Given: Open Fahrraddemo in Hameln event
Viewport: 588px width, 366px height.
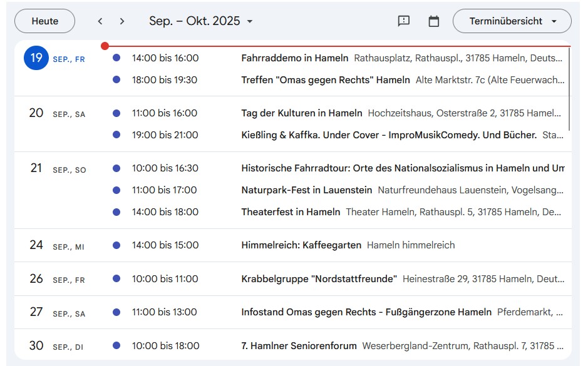Looking at the screenshot, I should coord(294,58).
